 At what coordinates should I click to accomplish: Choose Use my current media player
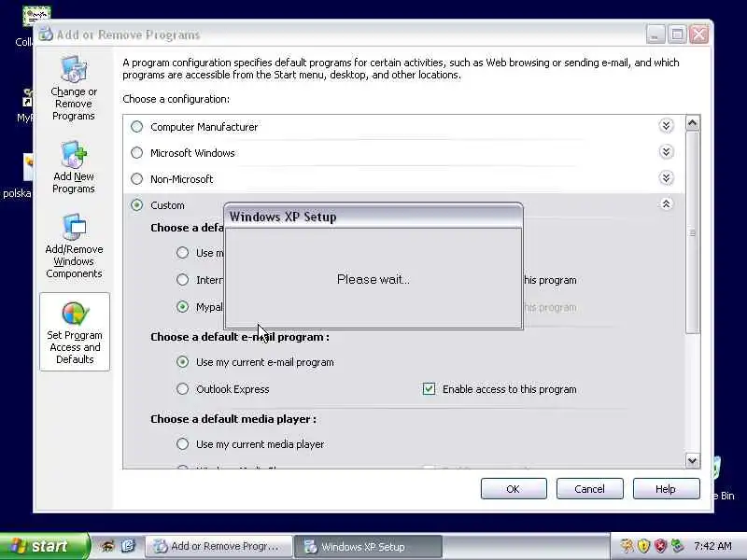182,444
